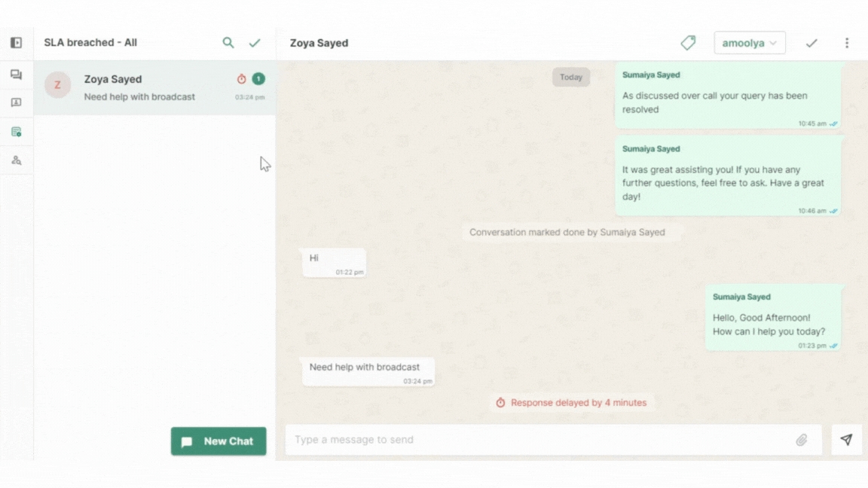
Task: Click the New Chat button
Action: pos(219,441)
